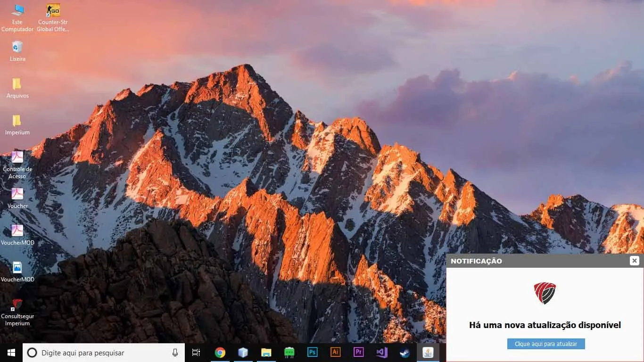Launch Premiere Pro from the taskbar
Viewport: 644px width, 362px height.
coord(359,353)
